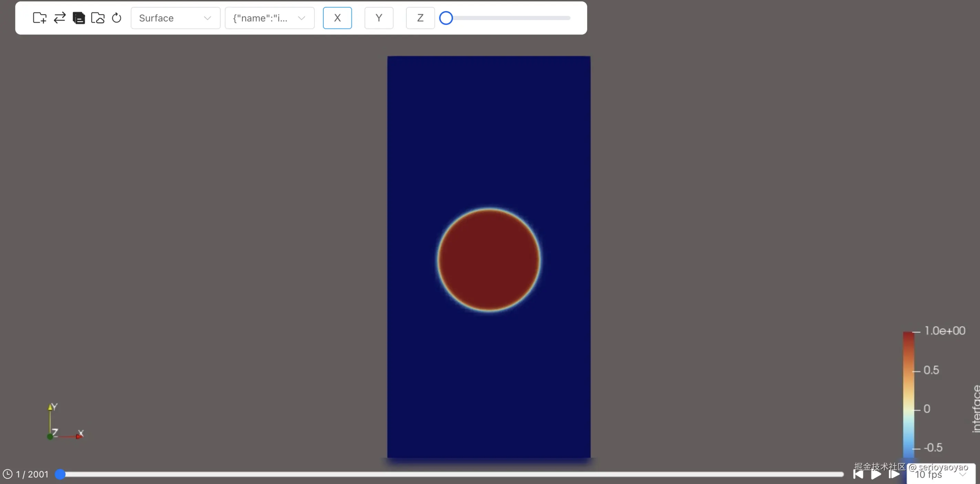Click the add folder icon
980x484 pixels.
40,18
